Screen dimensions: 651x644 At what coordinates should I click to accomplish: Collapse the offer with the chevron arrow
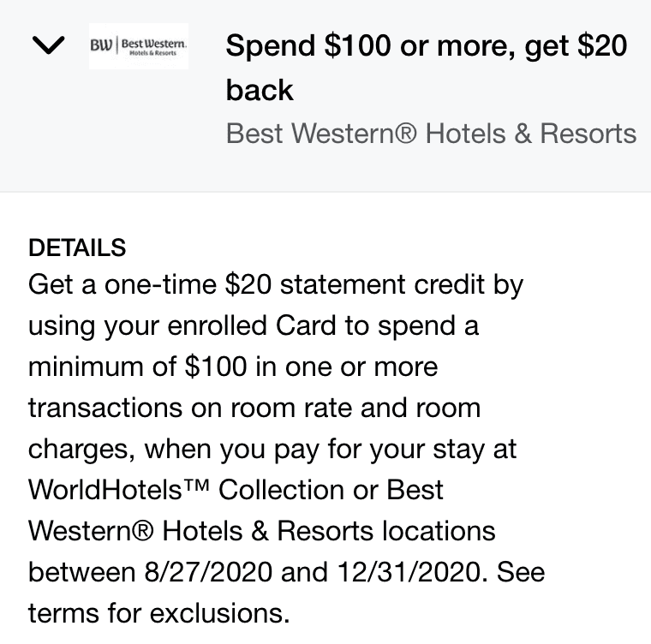point(49,45)
